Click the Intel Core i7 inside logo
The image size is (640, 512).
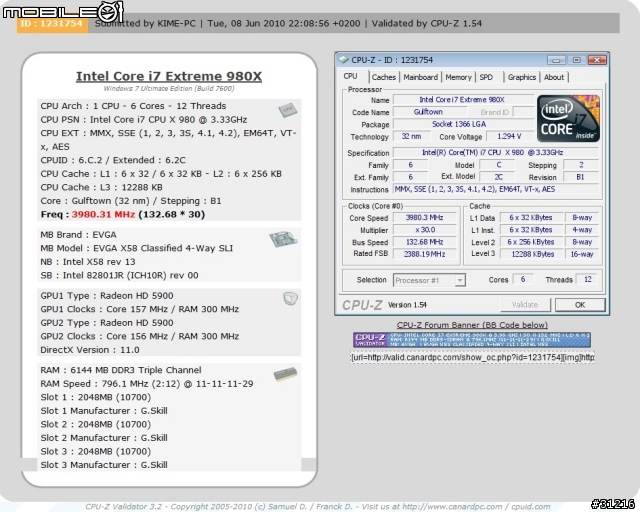(568, 118)
